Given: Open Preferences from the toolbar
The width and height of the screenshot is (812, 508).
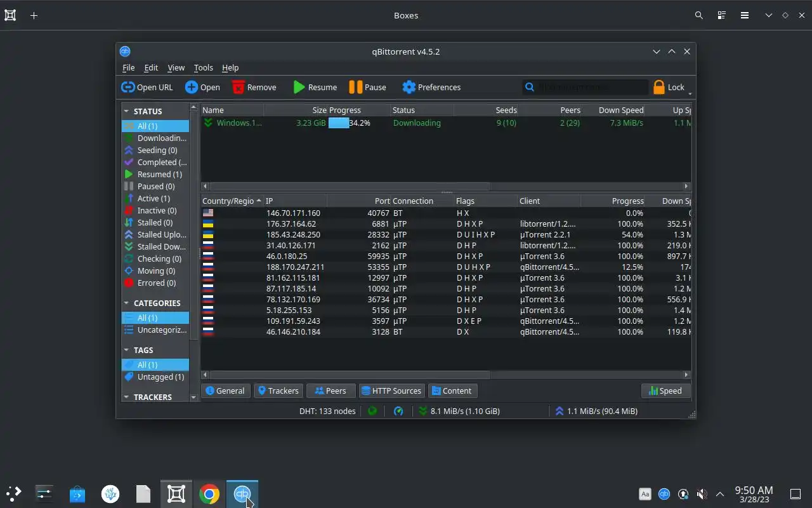Looking at the screenshot, I should [431, 87].
